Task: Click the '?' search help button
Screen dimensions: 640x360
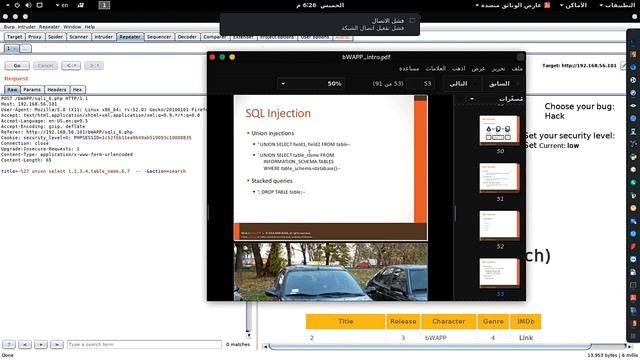Action: 9,344
